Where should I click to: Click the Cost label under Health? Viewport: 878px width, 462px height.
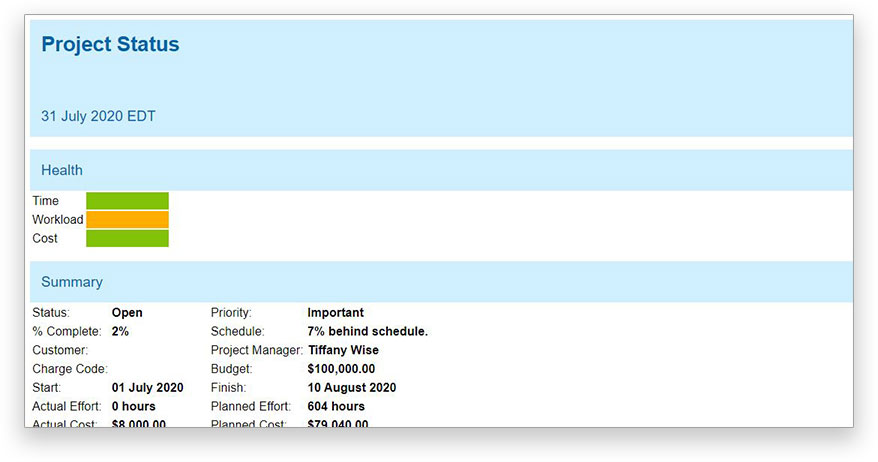tap(45, 238)
